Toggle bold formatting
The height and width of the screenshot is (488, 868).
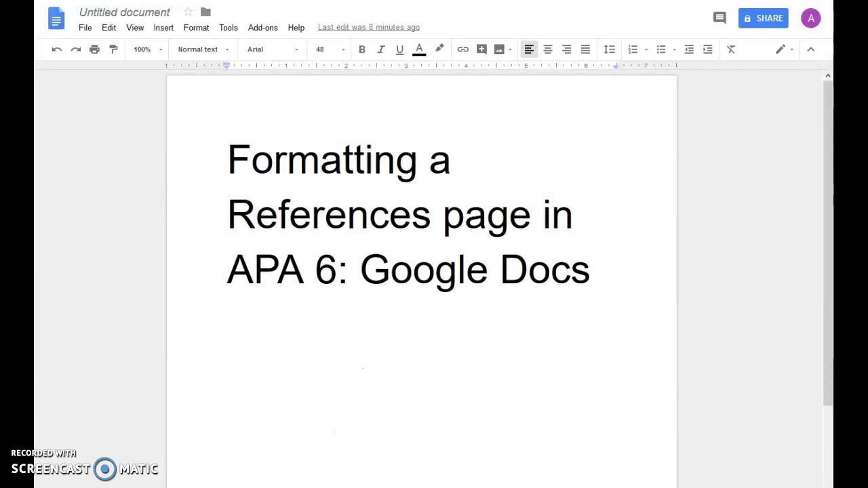pos(362,49)
